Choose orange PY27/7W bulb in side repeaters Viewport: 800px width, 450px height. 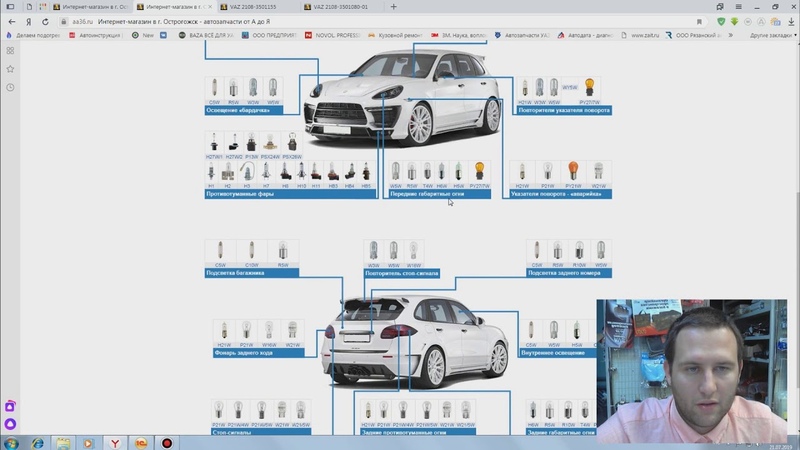(589, 89)
